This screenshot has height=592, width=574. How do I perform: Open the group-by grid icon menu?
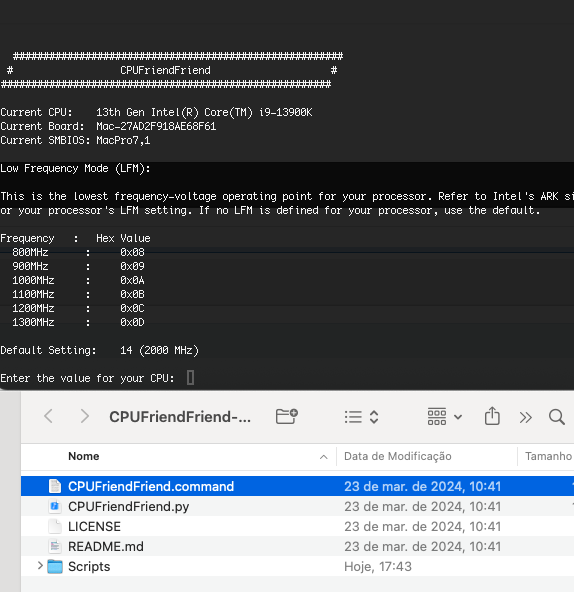[444, 417]
